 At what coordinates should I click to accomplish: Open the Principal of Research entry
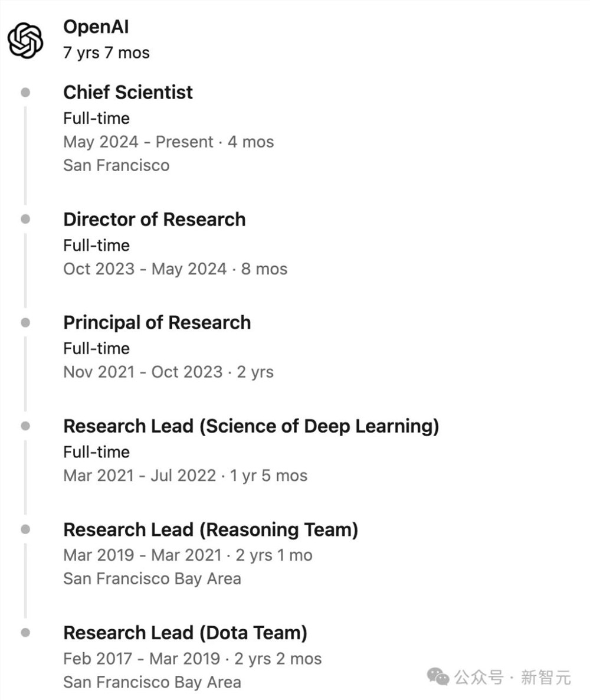157,323
